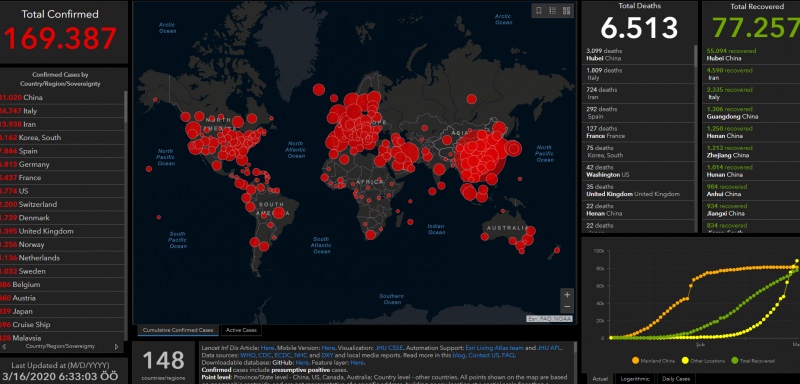Select Italy in the confirmed cases list
This screenshot has height=384, width=800.
(x=62, y=111)
